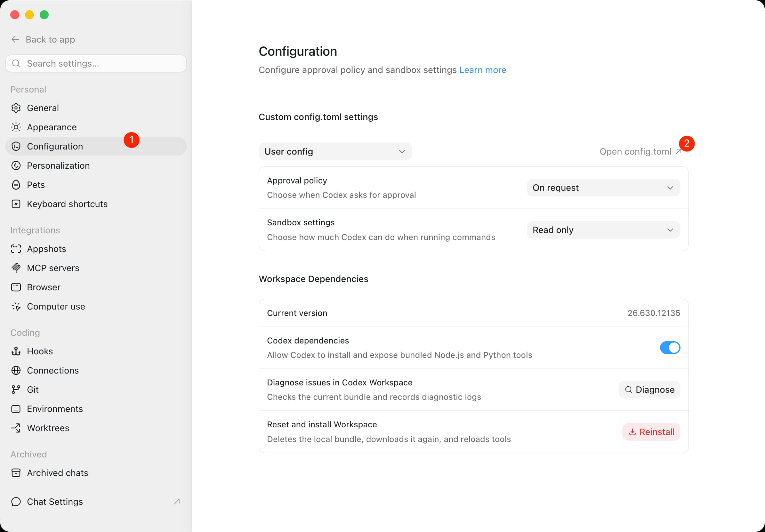Open the Worktrees settings
Image resolution: width=765 pixels, height=532 pixels.
point(96,428)
